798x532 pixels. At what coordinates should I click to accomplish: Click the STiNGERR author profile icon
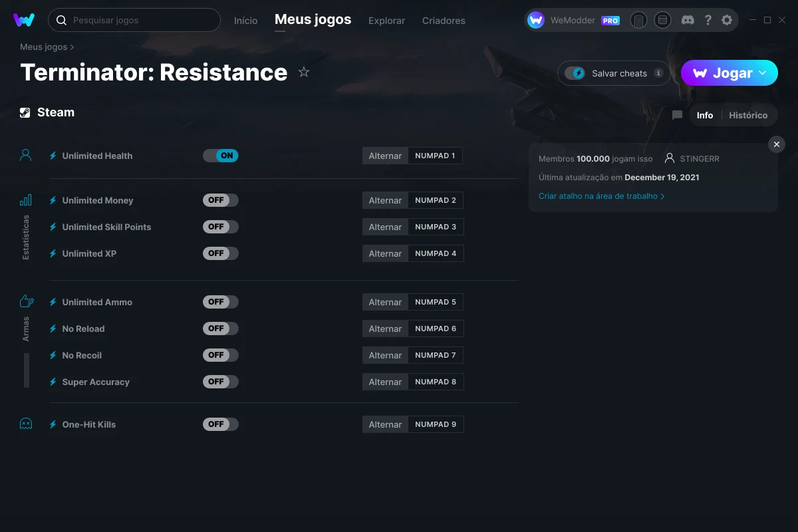pos(670,158)
